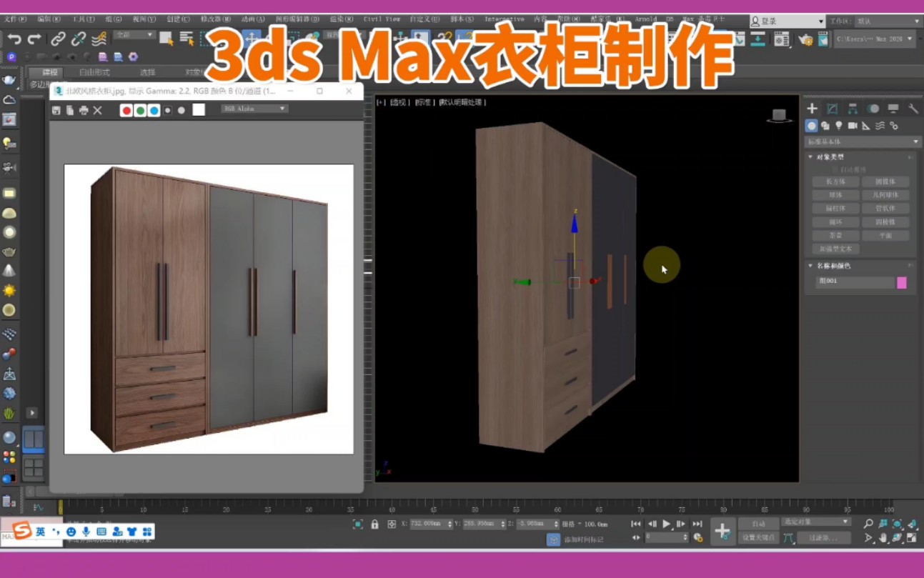Open the Civil View menu
The width and height of the screenshot is (924, 578).
(x=382, y=19)
